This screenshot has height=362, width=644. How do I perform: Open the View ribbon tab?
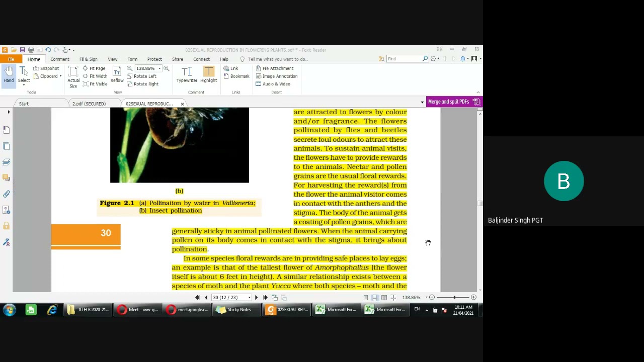(x=113, y=59)
